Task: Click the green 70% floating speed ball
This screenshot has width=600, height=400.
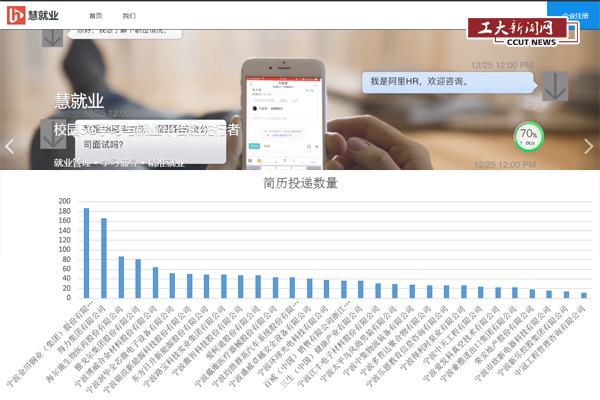Action: pyautogui.click(x=529, y=137)
